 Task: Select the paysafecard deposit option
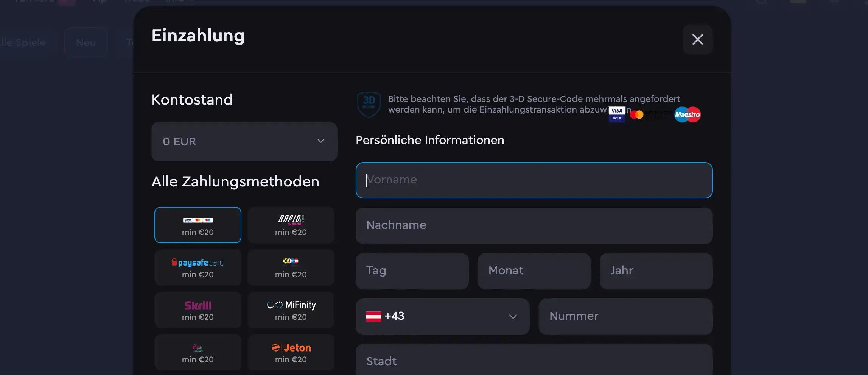(198, 267)
